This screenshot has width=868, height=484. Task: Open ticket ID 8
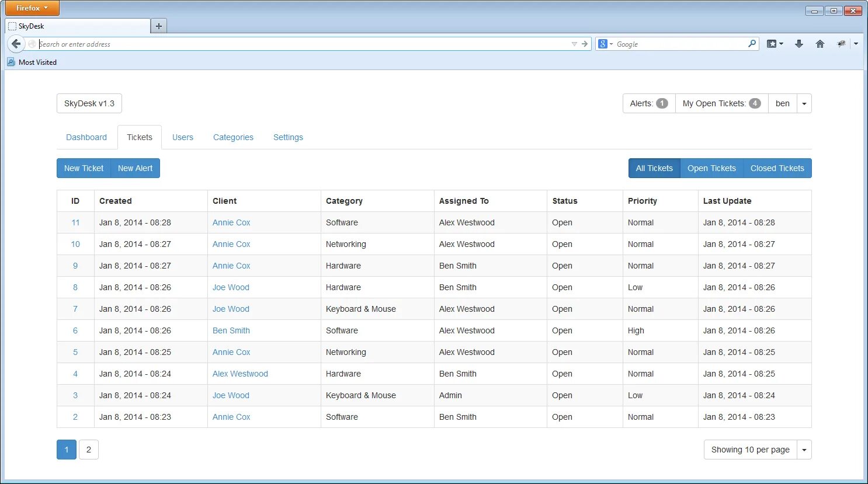(x=75, y=287)
